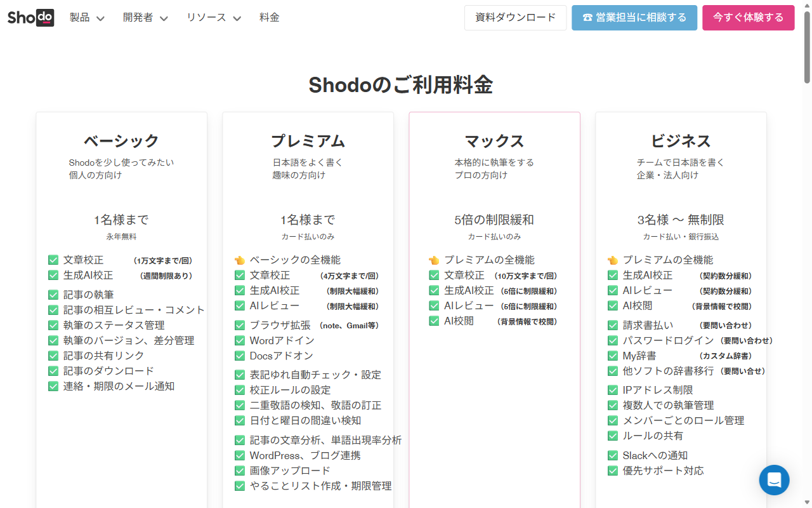Click the 営業担当に相談する button
Image resolution: width=812 pixels, height=508 pixels.
click(634, 18)
